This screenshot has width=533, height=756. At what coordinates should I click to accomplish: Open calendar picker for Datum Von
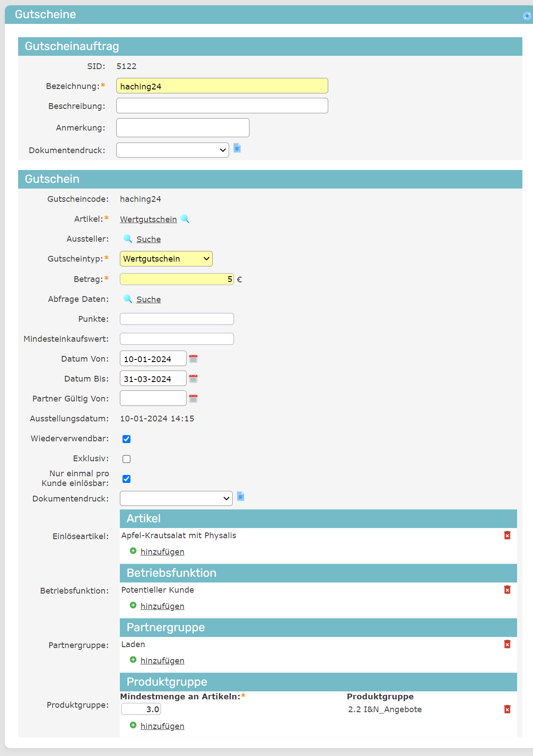[193, 359]
